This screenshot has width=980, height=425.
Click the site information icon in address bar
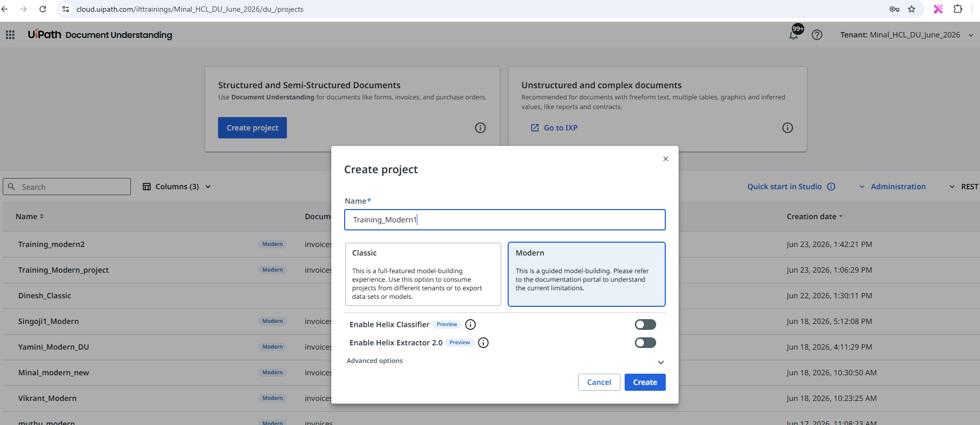click(x=66, y=9)
